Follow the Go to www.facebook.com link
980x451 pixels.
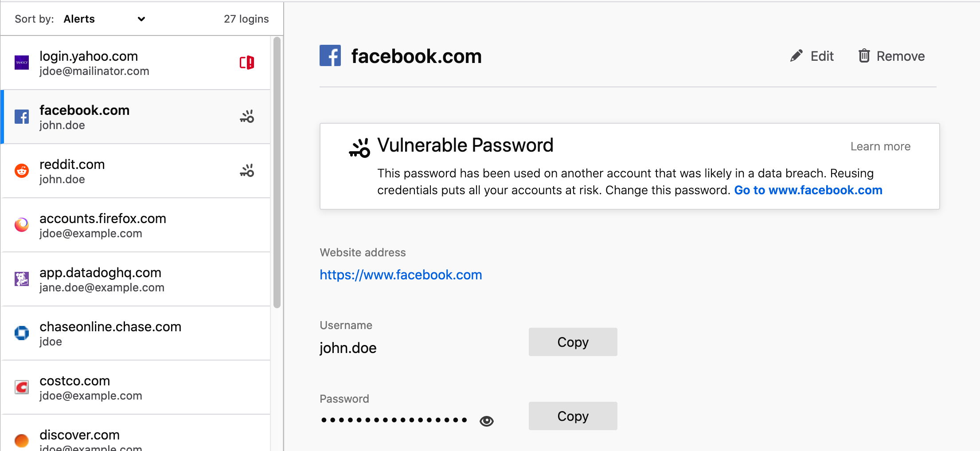coord(808,190)
